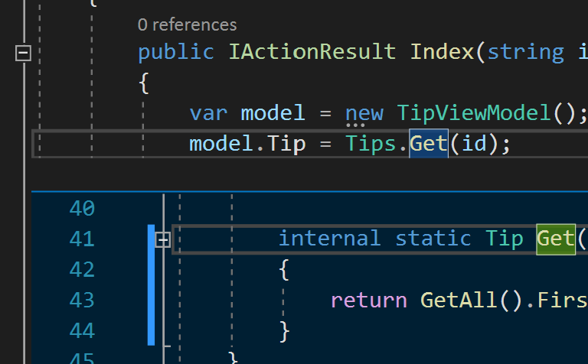The height and width of the screenshot is (364, 588).
Task: Click the Tip return type on line 41
Action: (505, 239)
